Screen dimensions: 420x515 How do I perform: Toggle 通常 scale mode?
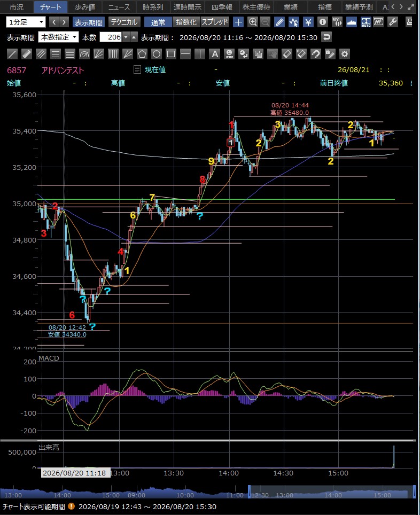pos(158,22)
